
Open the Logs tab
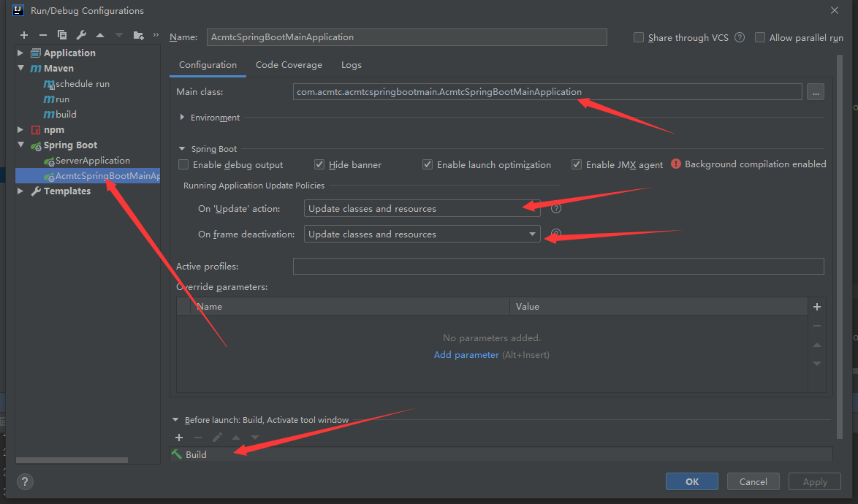tap(352, 65)
